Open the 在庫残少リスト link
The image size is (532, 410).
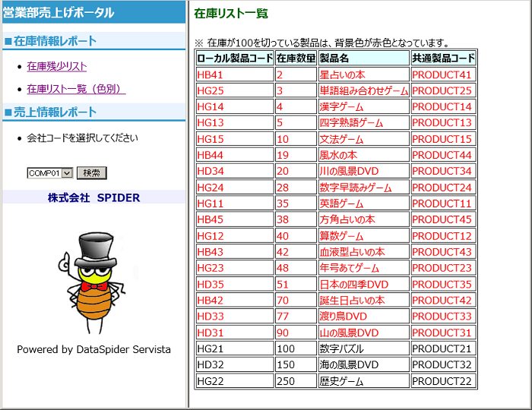point(56,67)
